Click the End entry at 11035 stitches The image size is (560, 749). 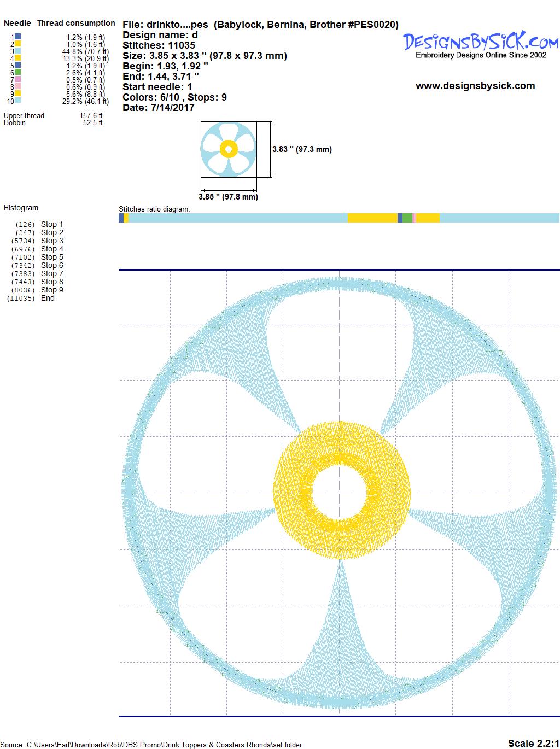pos(48,298)
